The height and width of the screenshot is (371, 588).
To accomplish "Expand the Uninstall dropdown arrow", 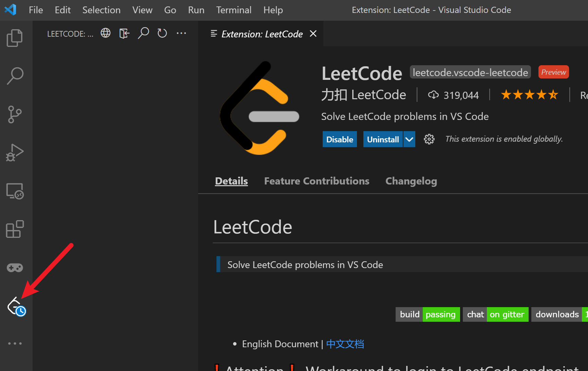I will 409,139.
